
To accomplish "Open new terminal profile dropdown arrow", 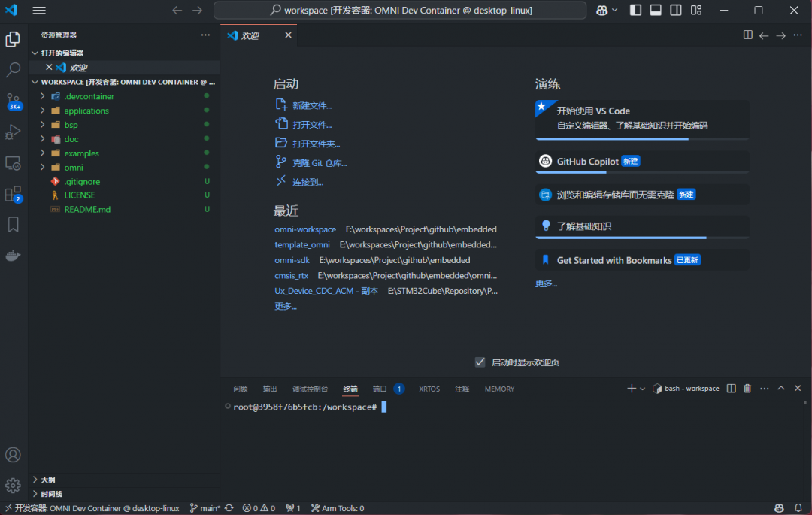I will [643, 389].
